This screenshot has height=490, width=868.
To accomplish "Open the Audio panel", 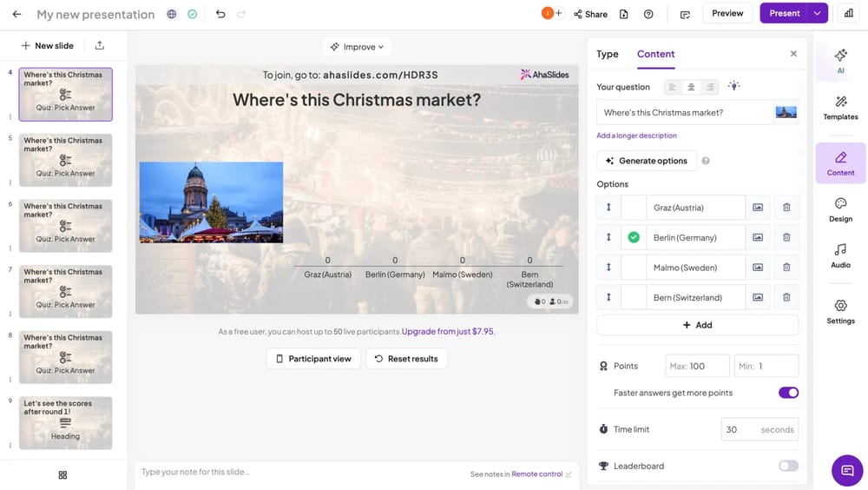I will tap(840, 255).
